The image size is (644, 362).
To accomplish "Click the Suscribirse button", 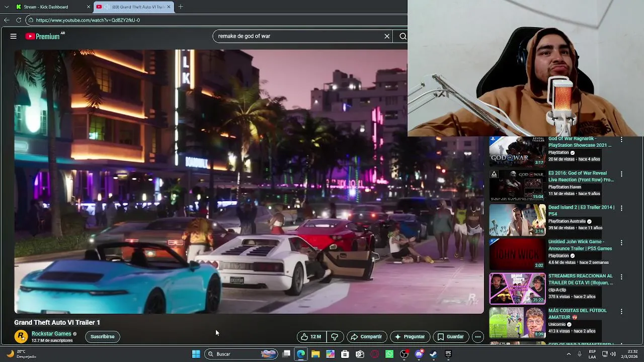I will pos(103,337).
